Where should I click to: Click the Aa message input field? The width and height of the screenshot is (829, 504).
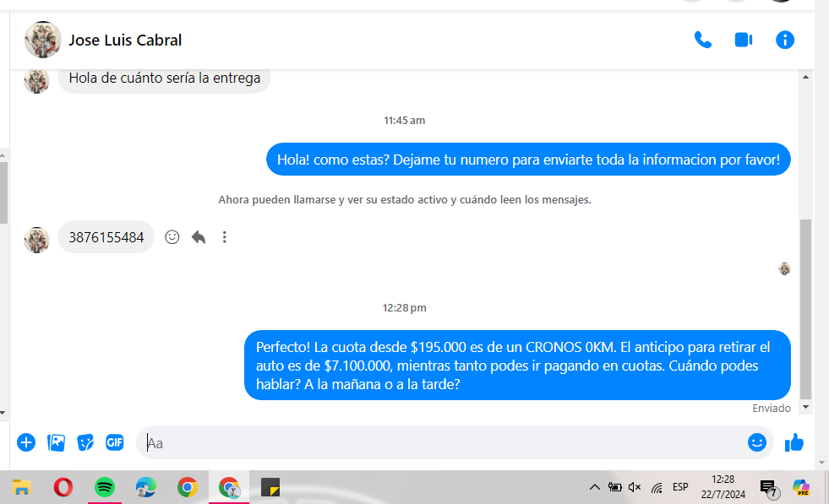point(439,442)
